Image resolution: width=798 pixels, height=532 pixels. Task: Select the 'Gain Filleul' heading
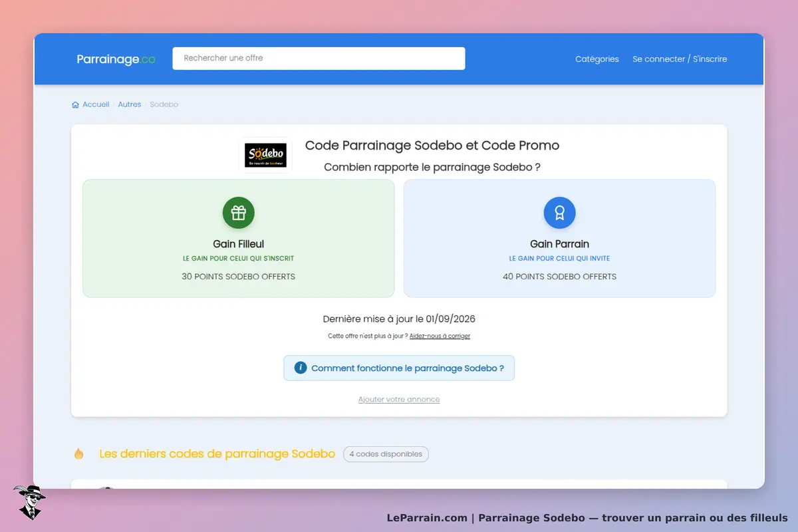238,244
